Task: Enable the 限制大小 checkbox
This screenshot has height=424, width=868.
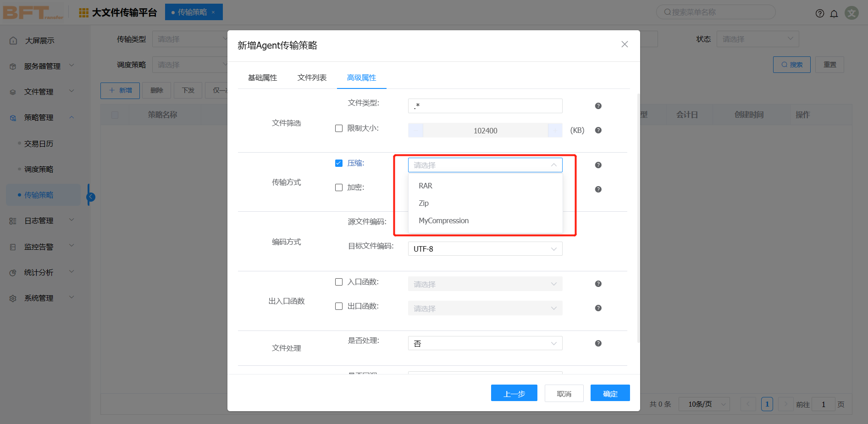Action: pos(339,128)
